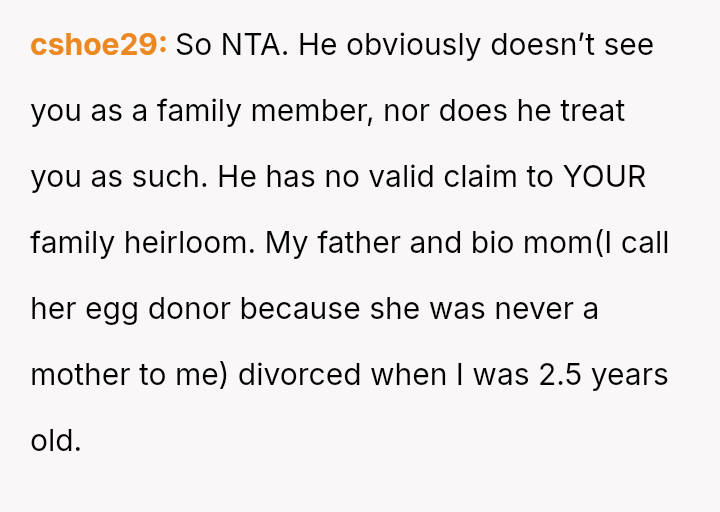Click the word "member," in the comment
The height and width of the screenshot is (512, 720).
(x=310, y=111)
